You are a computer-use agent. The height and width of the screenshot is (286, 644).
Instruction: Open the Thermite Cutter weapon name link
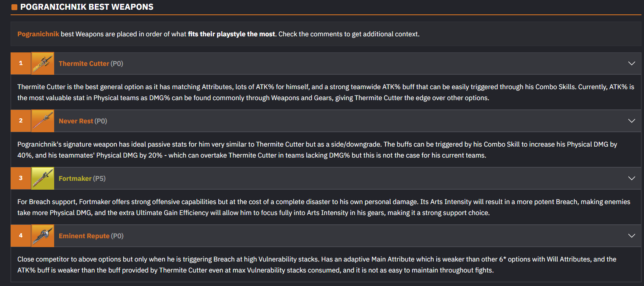point(84,63)
